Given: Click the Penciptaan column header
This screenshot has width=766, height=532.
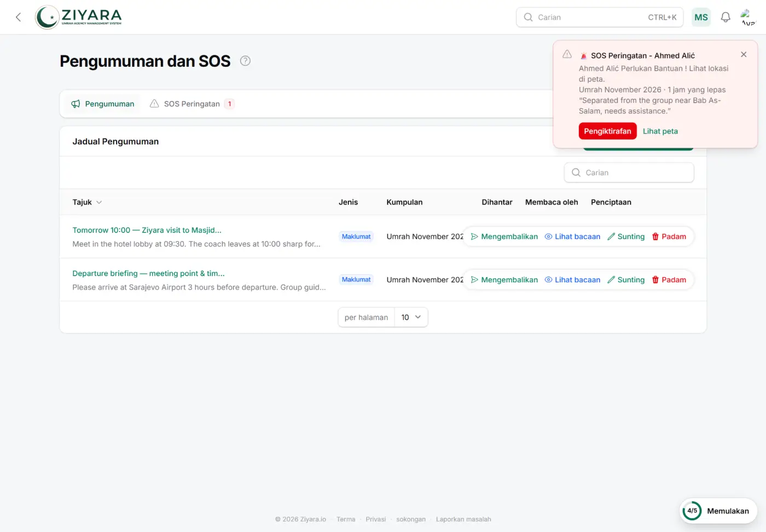Looking at the screenshot, I should pos(611,202).
